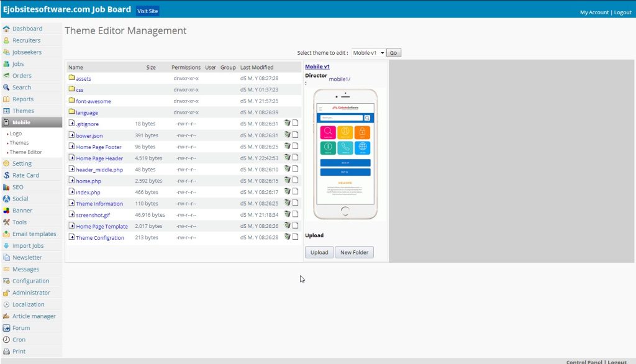636x364 pixels.
Task: Open Themes submenu item under Mobile
Action: [x=19, y=143]
